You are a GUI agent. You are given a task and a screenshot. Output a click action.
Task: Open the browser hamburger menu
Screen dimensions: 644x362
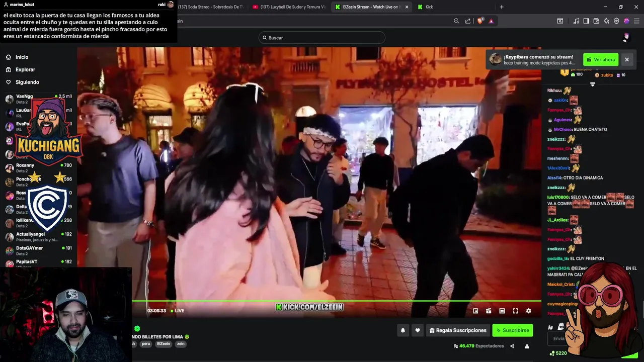click(637, 21)
